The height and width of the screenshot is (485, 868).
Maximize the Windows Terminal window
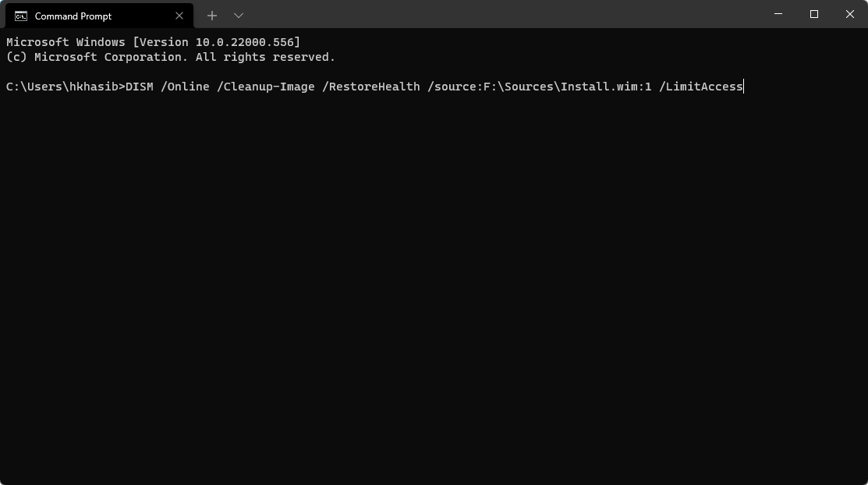pos(813,14)
